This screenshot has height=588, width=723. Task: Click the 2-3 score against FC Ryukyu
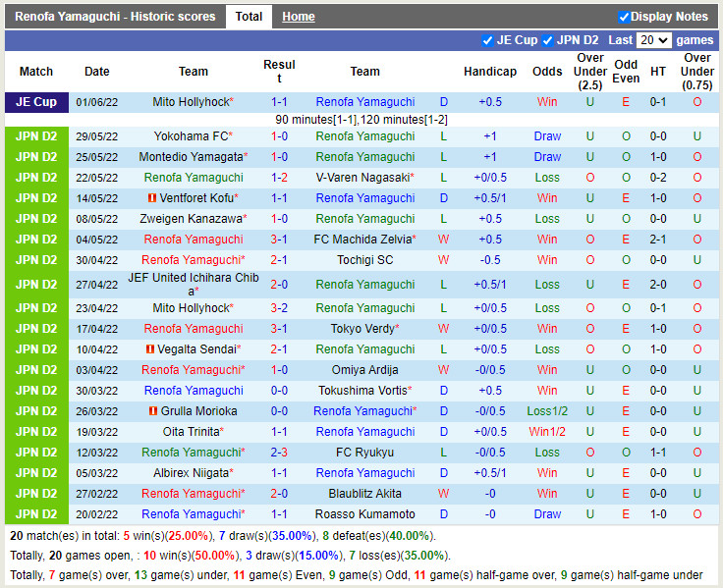[279, 453]
